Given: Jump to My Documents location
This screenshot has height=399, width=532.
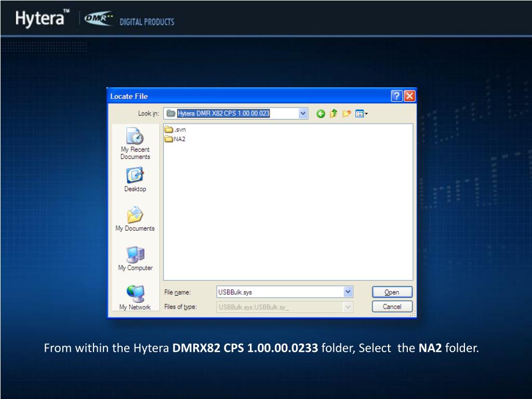Looking at the screenshot, I should click(135, 219).
